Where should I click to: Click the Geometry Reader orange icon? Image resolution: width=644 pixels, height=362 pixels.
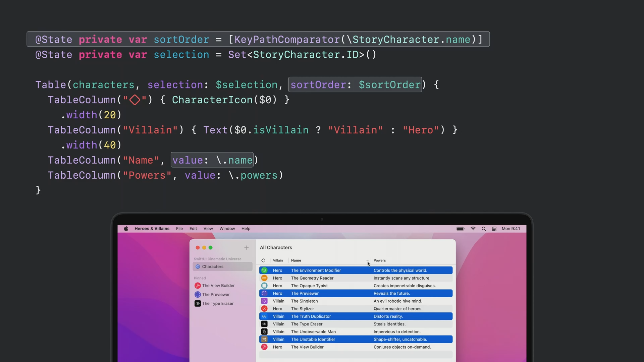(264, 278)
